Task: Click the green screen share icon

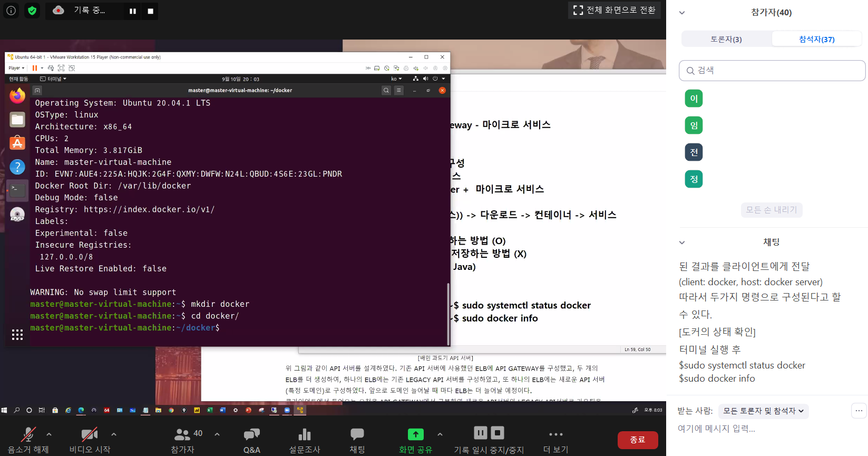Action: click(415, 434)
